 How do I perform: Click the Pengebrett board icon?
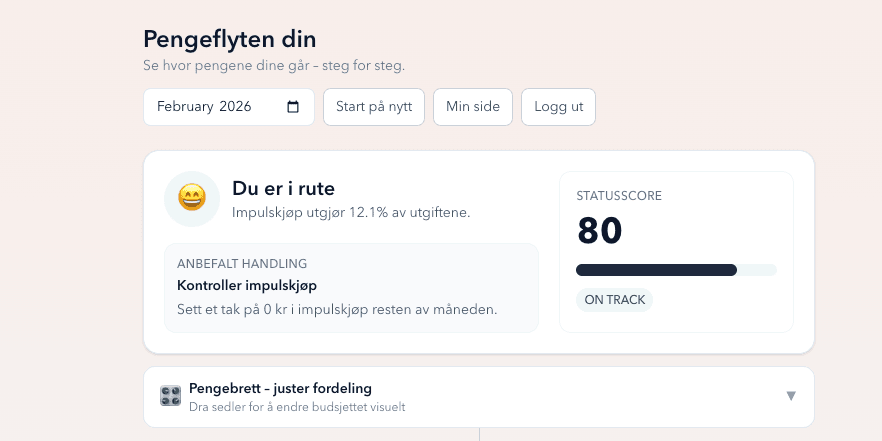pyautogui.click(x=170, y=396)
